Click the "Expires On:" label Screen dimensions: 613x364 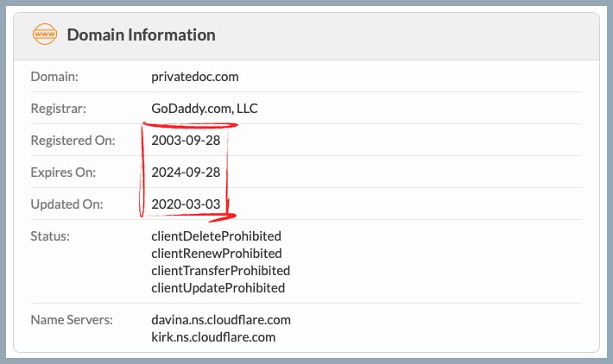tap(63, 173)
